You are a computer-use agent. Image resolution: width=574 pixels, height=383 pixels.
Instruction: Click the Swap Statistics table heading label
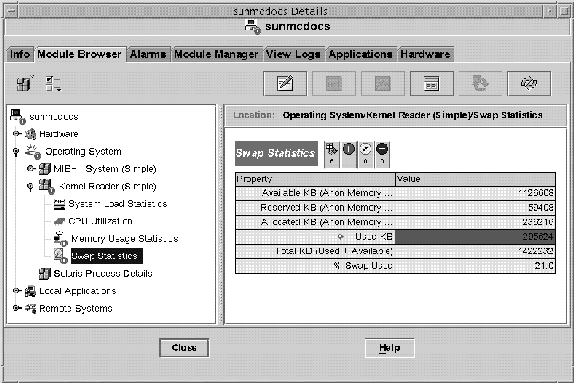click(x=276, y=153)
